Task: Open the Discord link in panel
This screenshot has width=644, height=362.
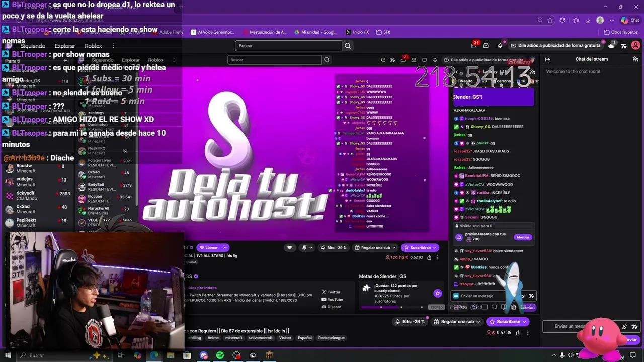Action: 332,307
